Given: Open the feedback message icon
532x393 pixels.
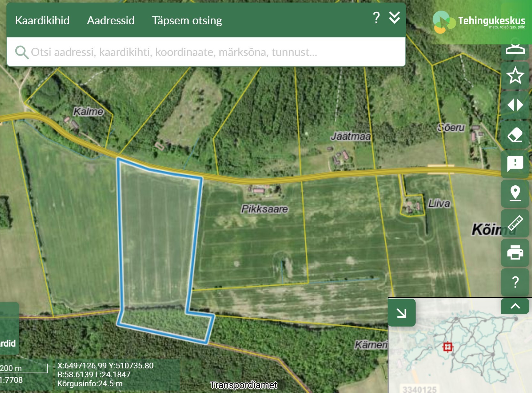Looking at the screenshot, I should point(515,164).
